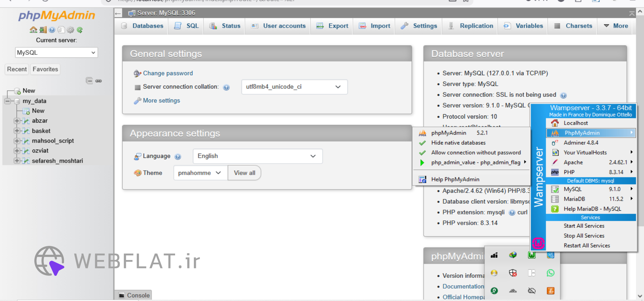This screenshot has width=644, height=301.
Task: Open Apache 2.4.62.1 submenu
Action: [591, 162]
